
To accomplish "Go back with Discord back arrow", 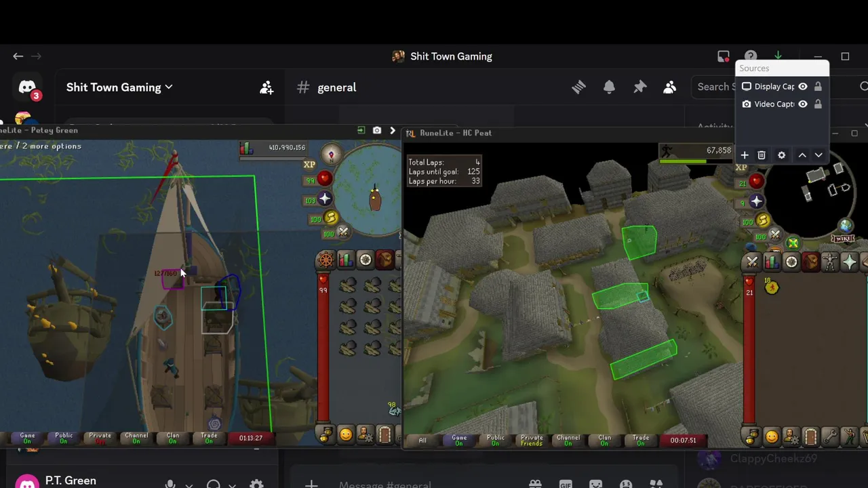I will point(18,56).
